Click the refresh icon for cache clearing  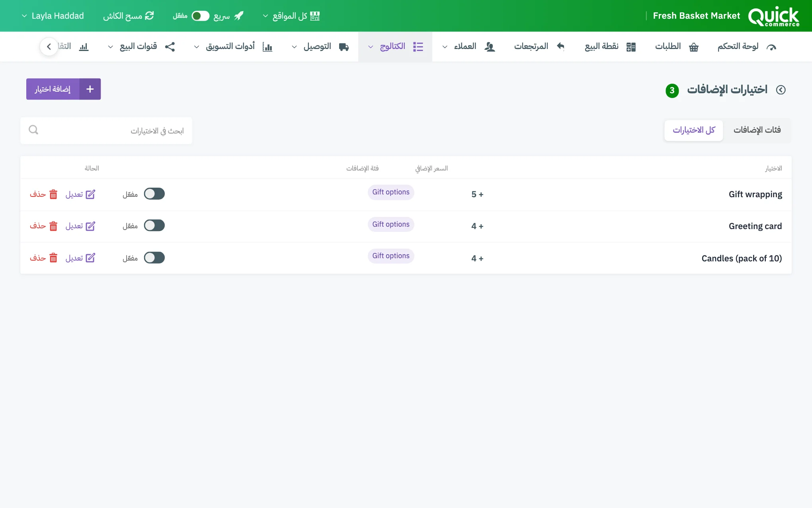[149, 16]
